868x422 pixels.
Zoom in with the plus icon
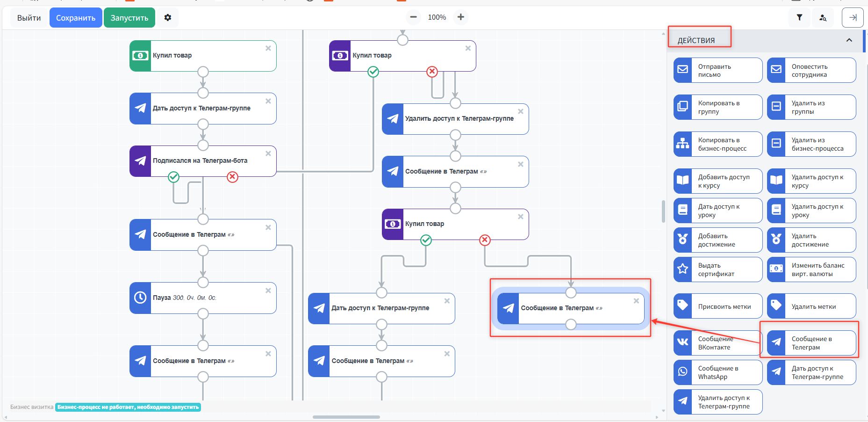point(461,17)
